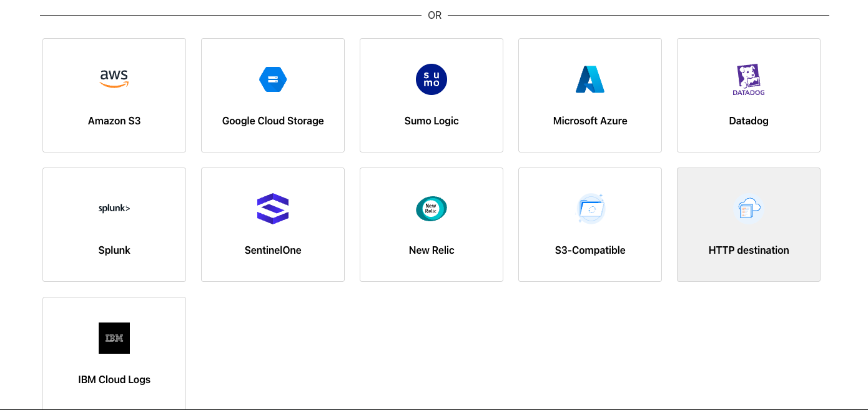Image resolution: width=868 pixels, height=410 pixels.
Task: Pick the teal New Relic logo
Action: click(432, 209)
